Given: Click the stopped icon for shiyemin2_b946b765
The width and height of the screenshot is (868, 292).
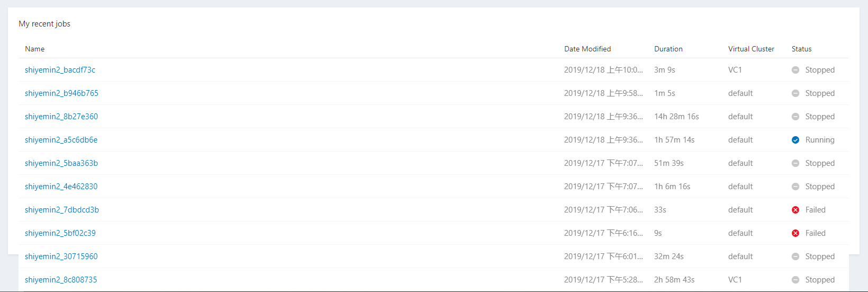Looking at the screenshot, I should [795, 93].
